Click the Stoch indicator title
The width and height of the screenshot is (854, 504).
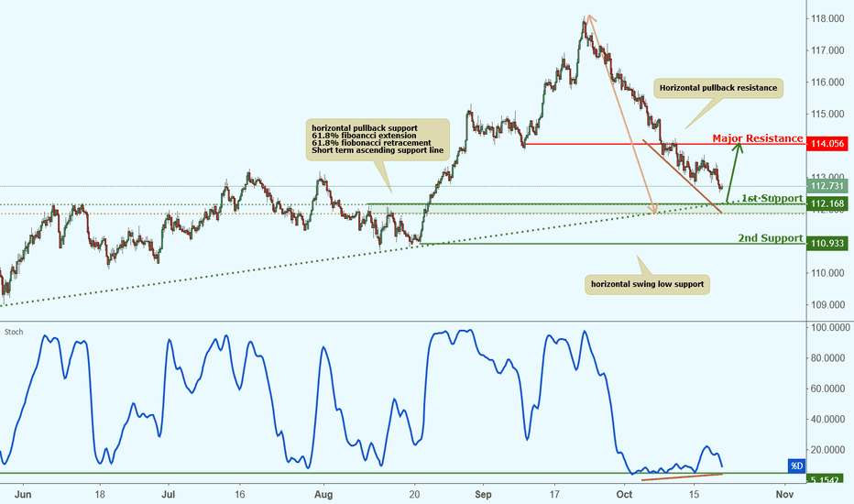click(14, 332)
